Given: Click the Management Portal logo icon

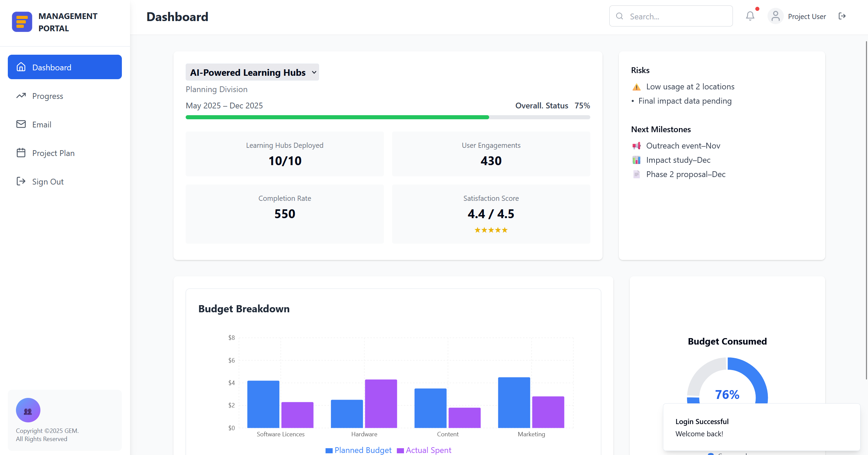Looking at the screenshot, I should pos(22,21).
